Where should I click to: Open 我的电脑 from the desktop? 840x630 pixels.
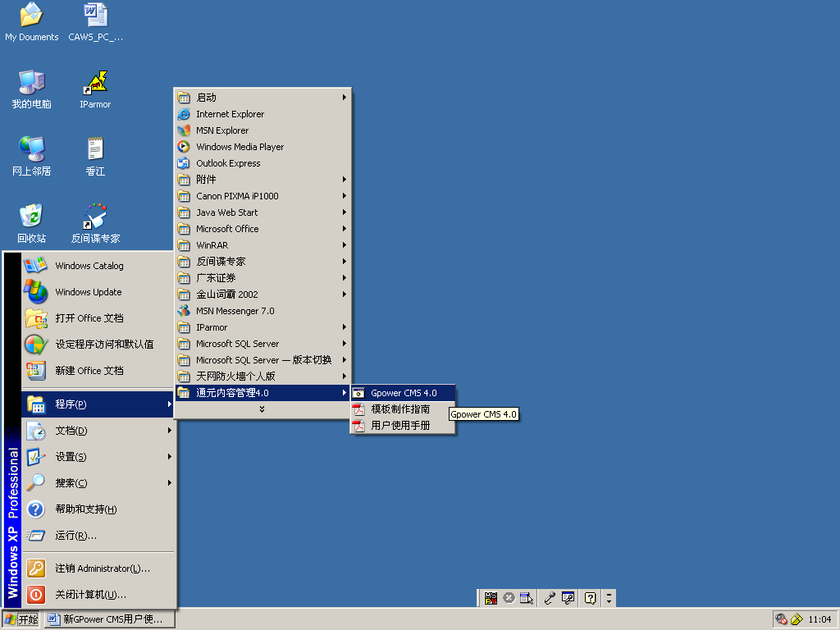(x=31, y=89)
